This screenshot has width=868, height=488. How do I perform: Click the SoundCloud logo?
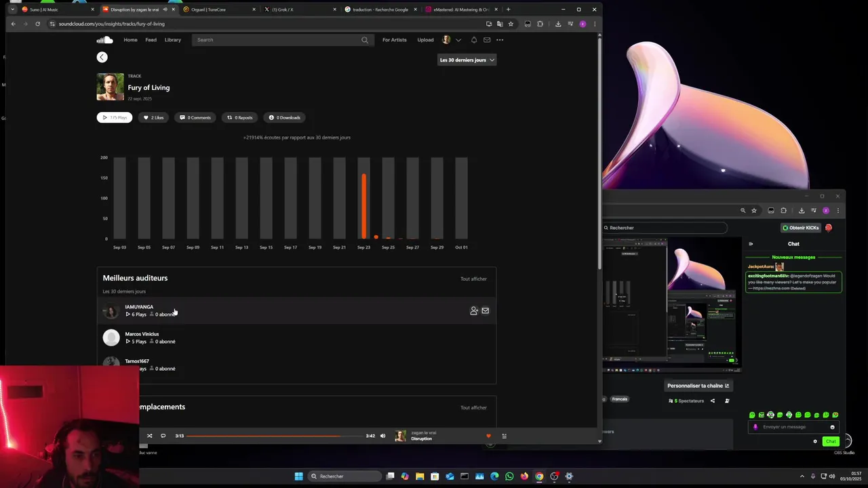click(104, 40)
